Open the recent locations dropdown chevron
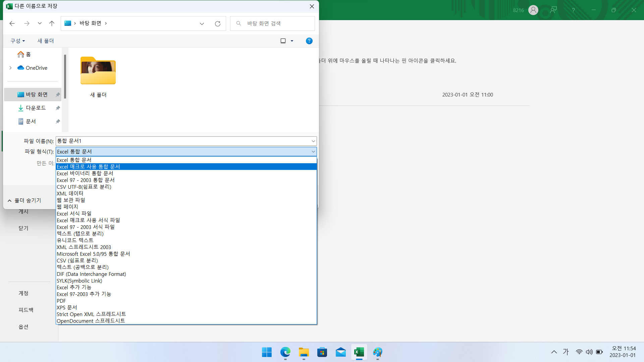This screenshot has width=644, height=362. (x=40, y=23)
